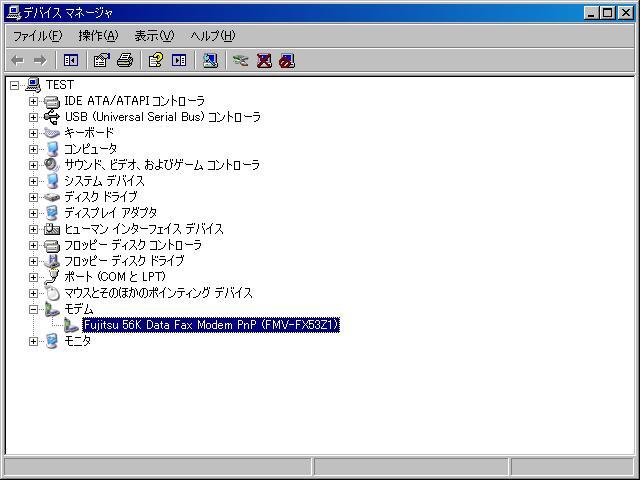Click Scan for hardware changes icon
The height and width of the screenshot is (480, 640).
click(x=210, y=61)
